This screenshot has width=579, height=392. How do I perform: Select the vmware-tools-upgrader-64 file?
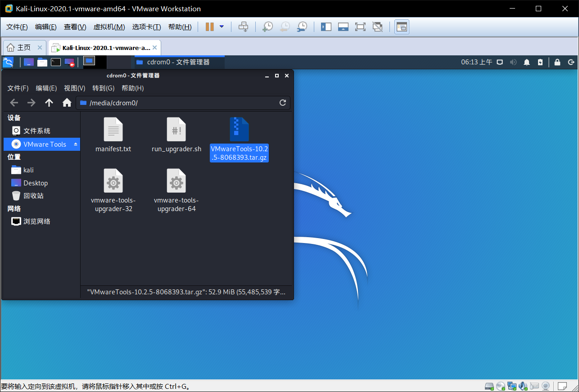click(x=176, y=190)
